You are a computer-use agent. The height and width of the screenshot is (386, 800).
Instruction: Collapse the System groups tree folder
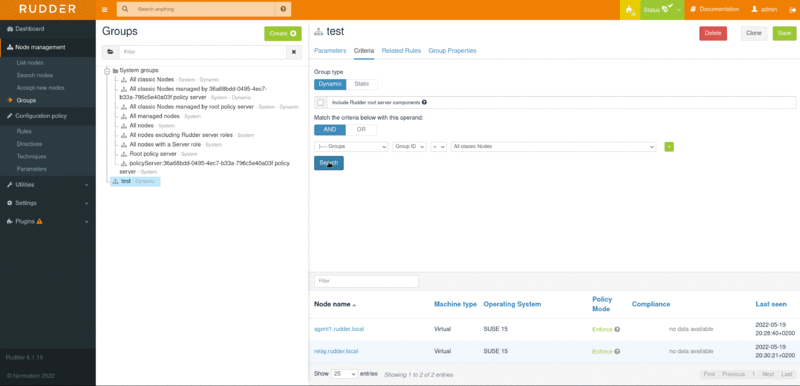click(x=107, y=70)
